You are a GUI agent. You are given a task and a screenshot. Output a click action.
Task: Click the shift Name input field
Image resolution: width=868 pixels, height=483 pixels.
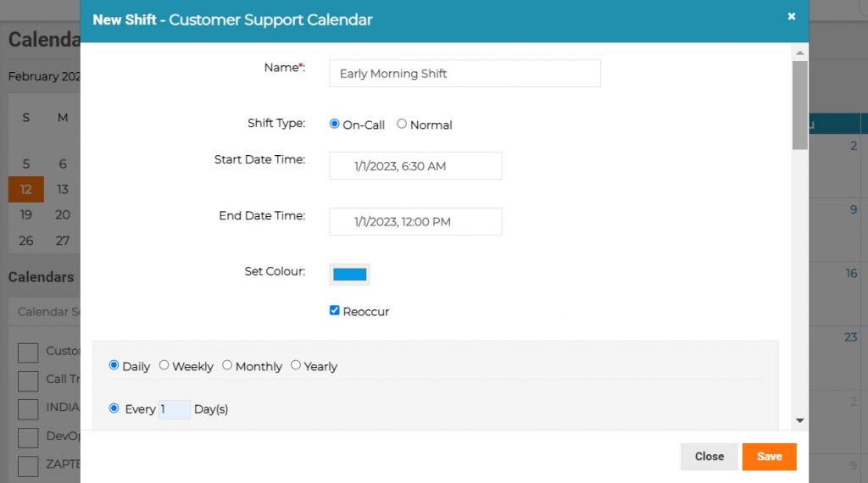(x=465, y=74)
